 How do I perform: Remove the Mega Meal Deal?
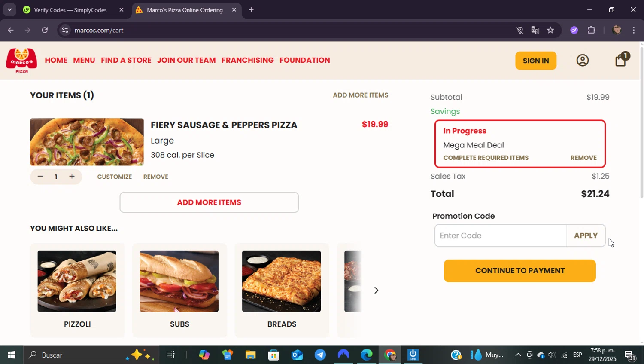click(583, 158)
